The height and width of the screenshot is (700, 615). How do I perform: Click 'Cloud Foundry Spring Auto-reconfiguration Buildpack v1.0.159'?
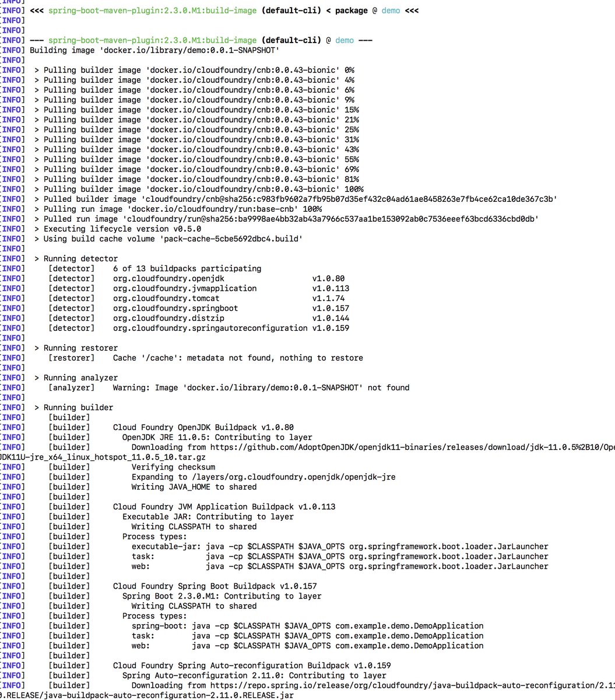(252, 665)
